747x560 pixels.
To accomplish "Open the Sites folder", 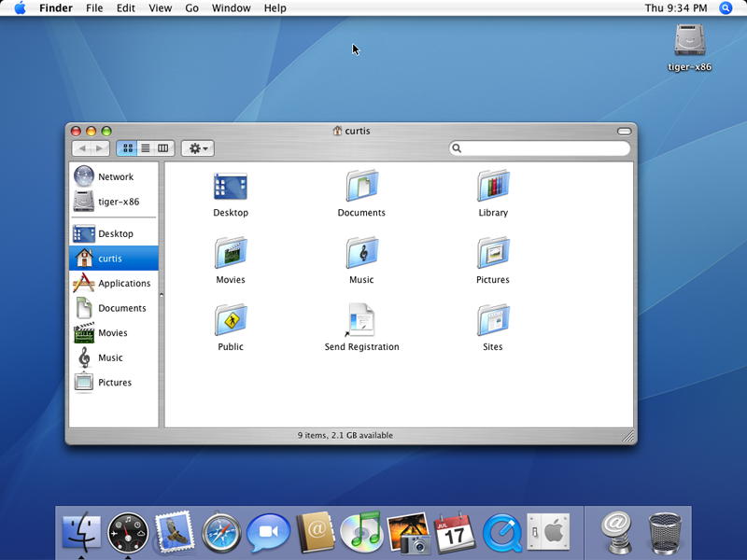I will tap(493, 321).
